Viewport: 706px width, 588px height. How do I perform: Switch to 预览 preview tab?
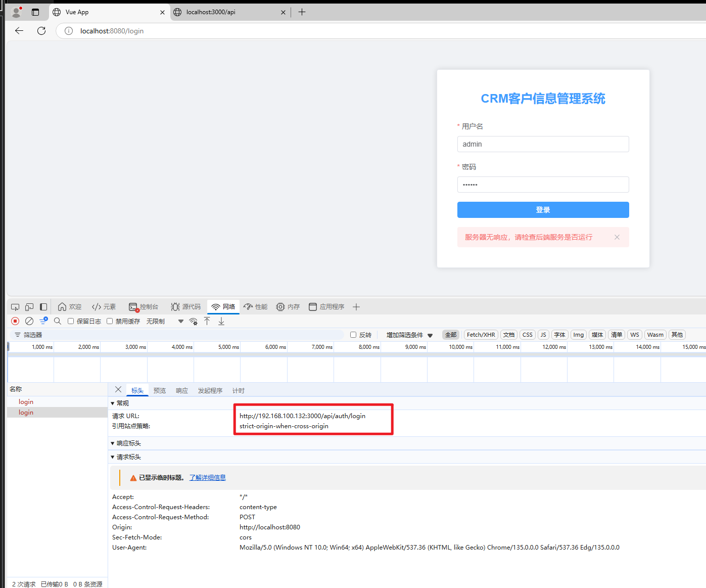pyautogui.click(x=160, y=390)
